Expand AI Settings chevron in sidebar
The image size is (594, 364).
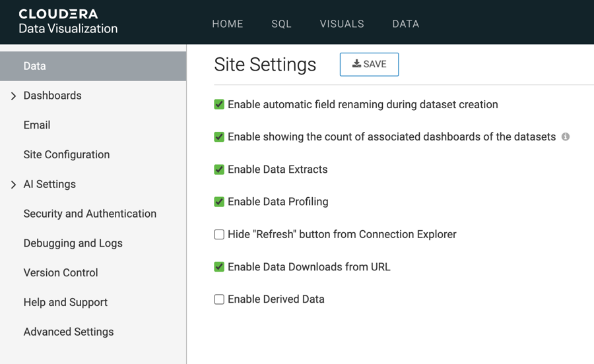pyautogui.click(x=13, y=185)
